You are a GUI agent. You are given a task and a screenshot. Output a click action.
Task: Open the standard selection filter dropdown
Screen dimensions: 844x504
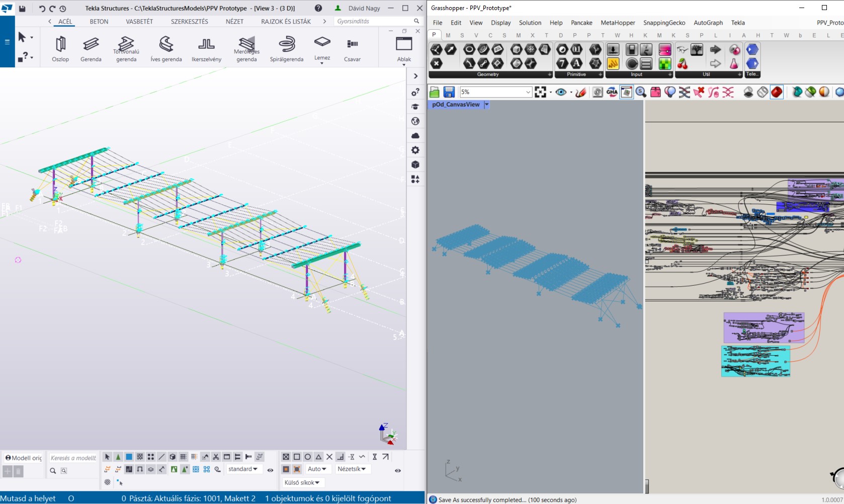tap(243, 469)
